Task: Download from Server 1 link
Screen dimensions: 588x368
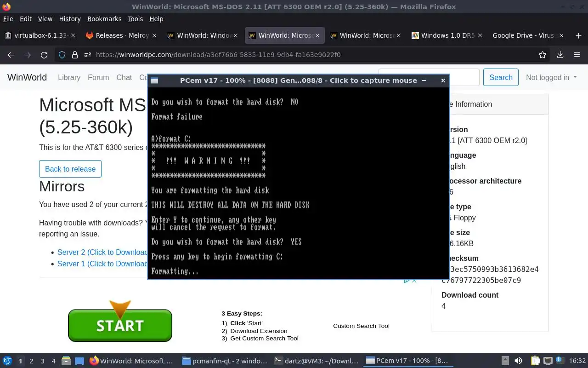Action: pyautogui.click(x=102, y=264)
